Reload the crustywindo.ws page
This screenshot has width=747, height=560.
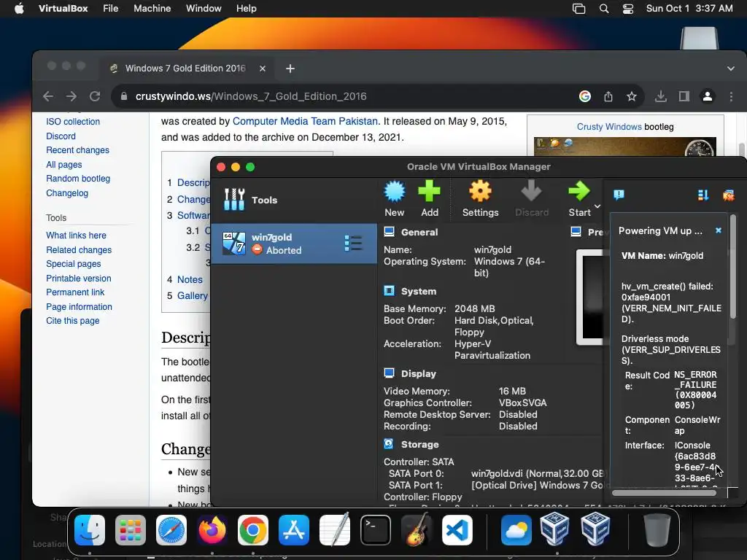(95, 96)
